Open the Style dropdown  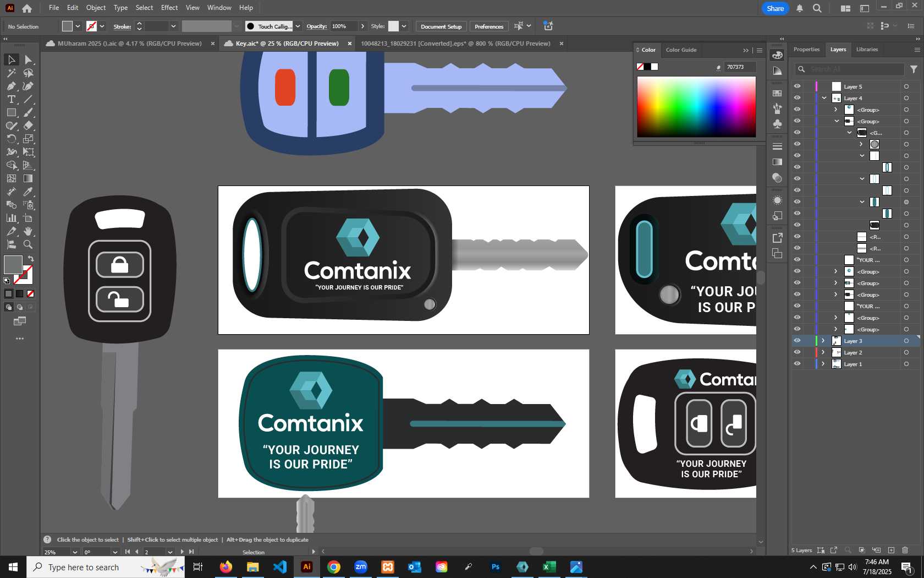coord(404,26)
